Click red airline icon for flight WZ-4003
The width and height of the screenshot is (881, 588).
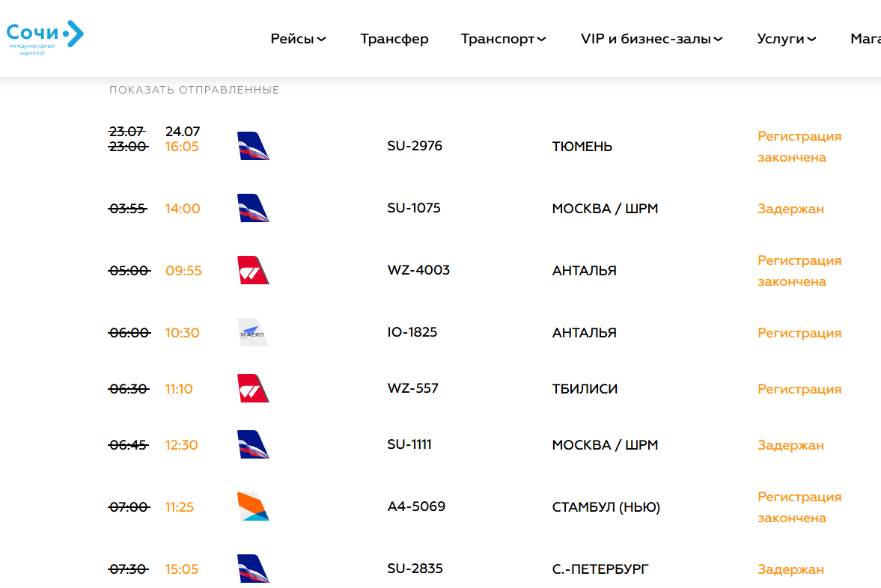253,270
